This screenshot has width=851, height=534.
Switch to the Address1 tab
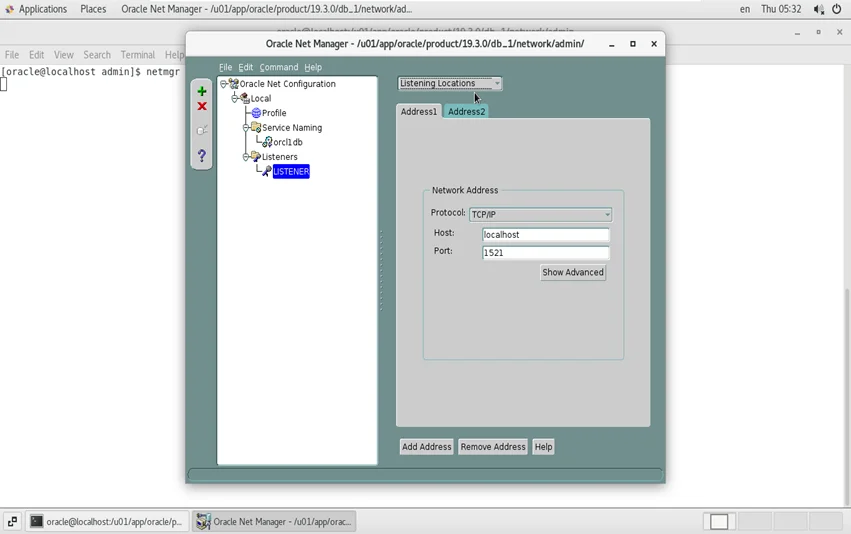418,111
